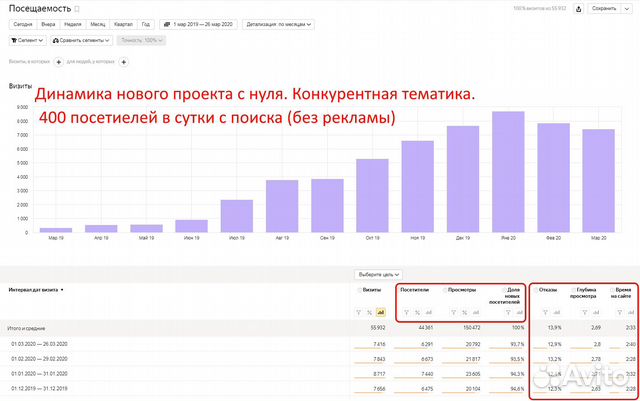This screenshot has height=401, width=640.
Task: Add a condition after 'для людей, у которых'
Action: click(124, 62)
